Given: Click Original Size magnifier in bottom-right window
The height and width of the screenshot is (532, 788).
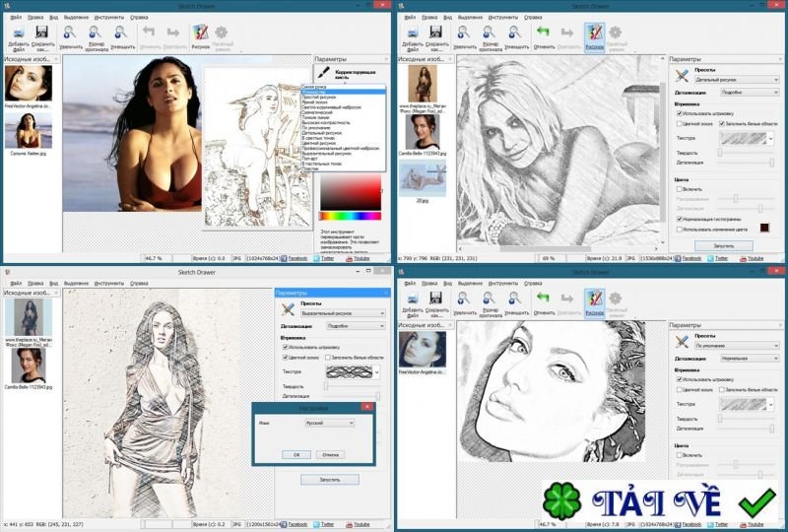Looking at the screenshot, I should pos(489,299).
